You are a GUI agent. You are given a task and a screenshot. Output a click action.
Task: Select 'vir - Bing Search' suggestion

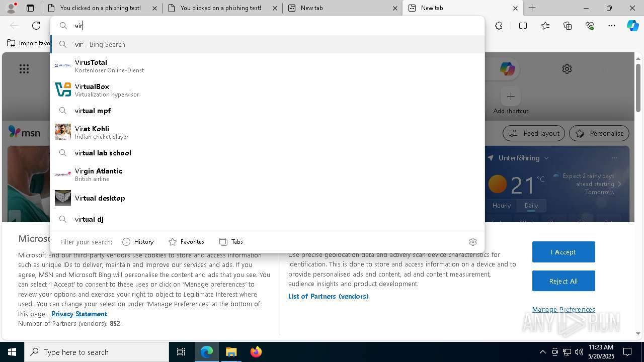tap(268, 44)
